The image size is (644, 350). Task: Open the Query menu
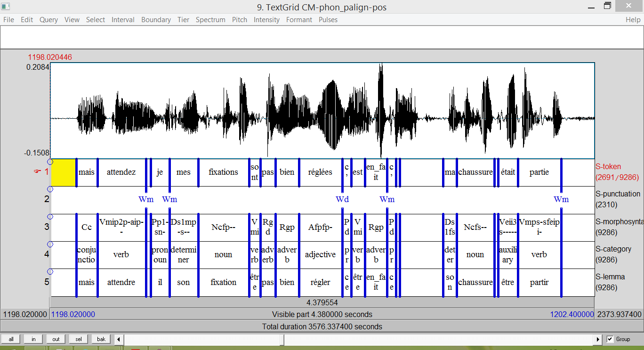pos(48,20)
